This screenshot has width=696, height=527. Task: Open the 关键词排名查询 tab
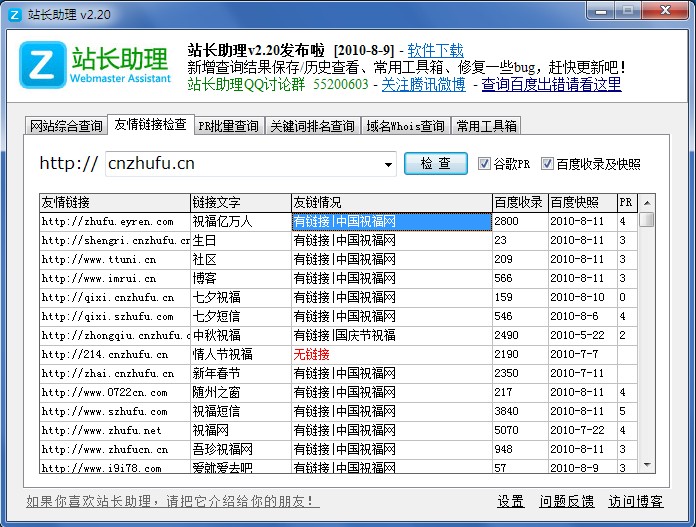(x=312, y=126)
